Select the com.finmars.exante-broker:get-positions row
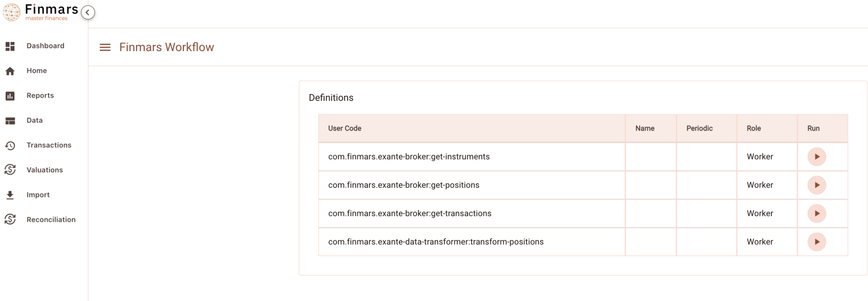Screen dimensions: 868x301 pyautogui.click(x=583, y=185)
